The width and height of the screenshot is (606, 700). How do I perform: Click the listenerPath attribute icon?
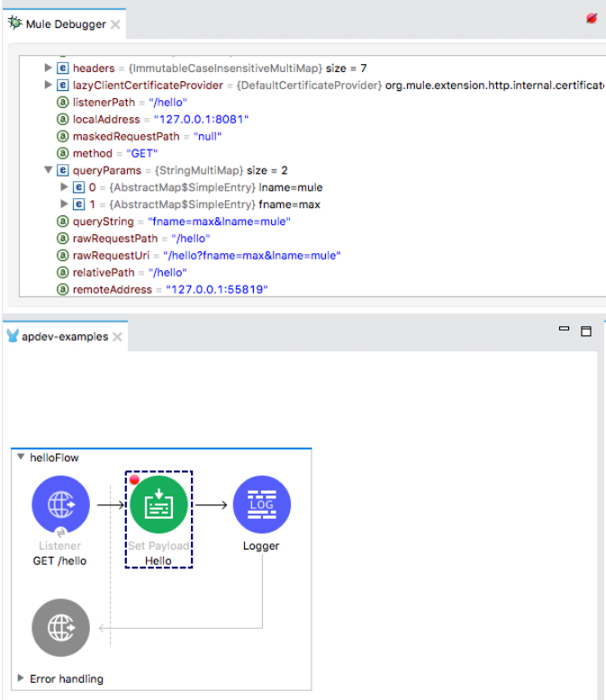(x=62, y=102)
